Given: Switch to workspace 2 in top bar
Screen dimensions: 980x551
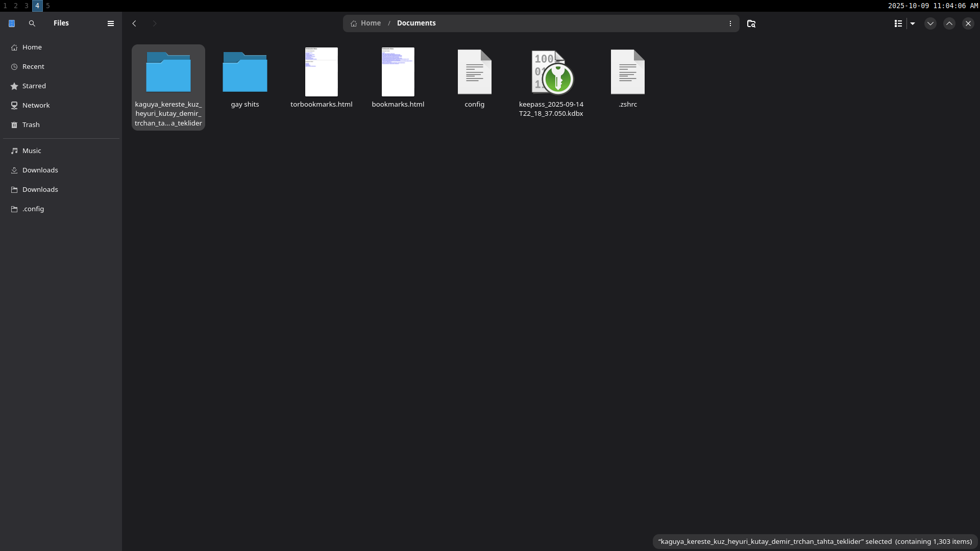Looking at the screenshot, I should point(16,6).
